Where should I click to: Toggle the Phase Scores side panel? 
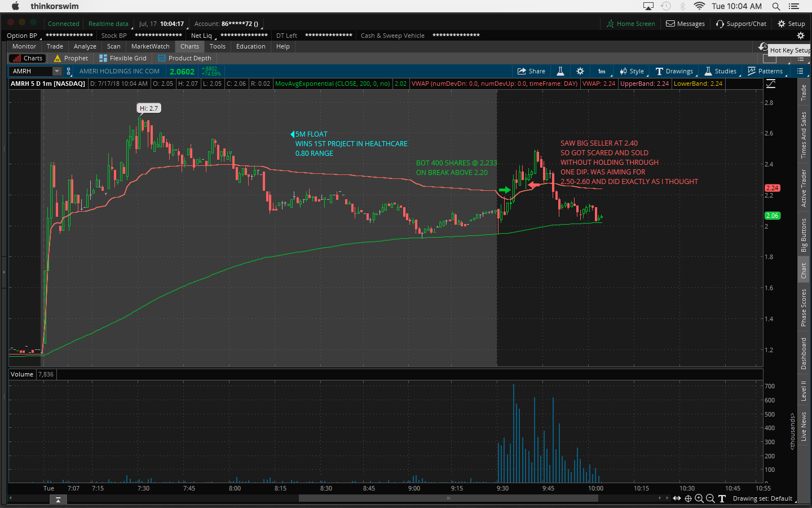pyautogui.click(x=804, y=308)
